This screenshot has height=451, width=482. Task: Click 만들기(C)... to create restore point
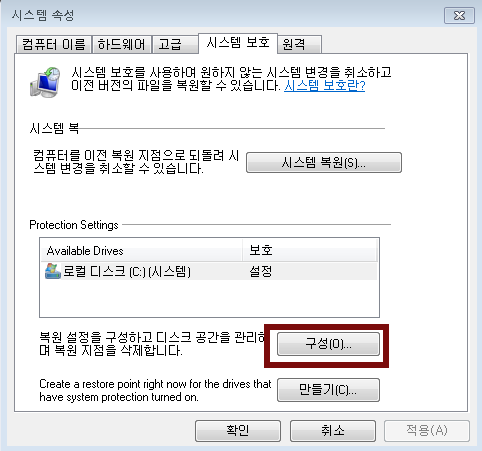tap(328, 390)
